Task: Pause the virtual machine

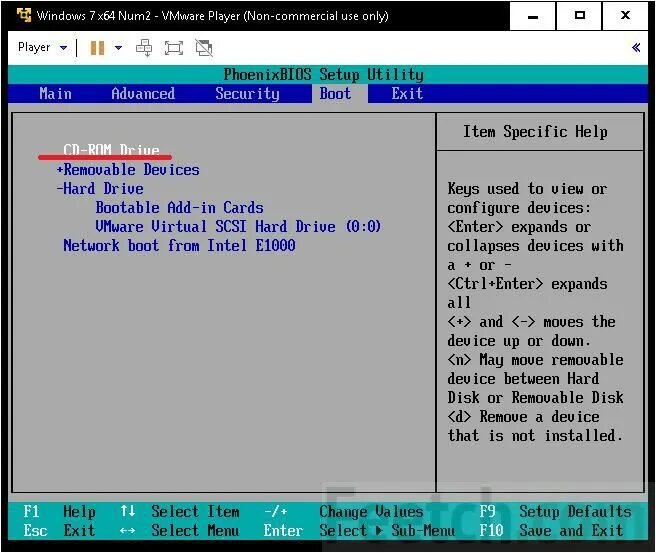Action: coord(97,48)
